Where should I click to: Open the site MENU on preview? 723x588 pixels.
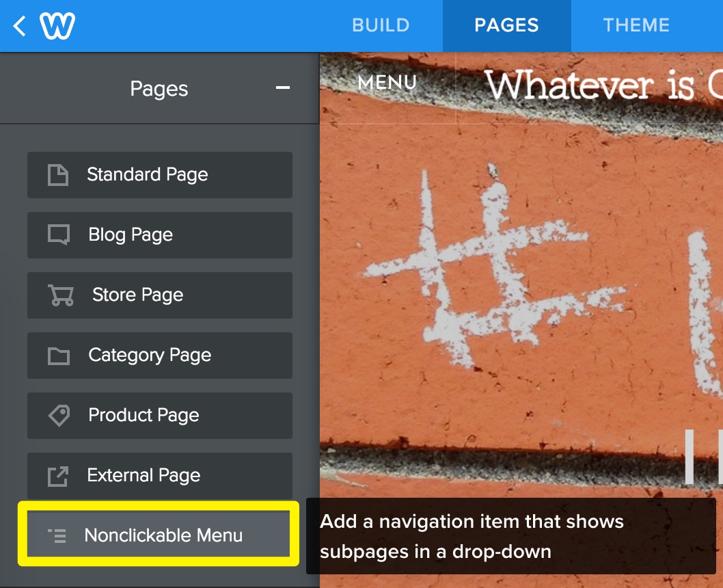tap(387, 83)
